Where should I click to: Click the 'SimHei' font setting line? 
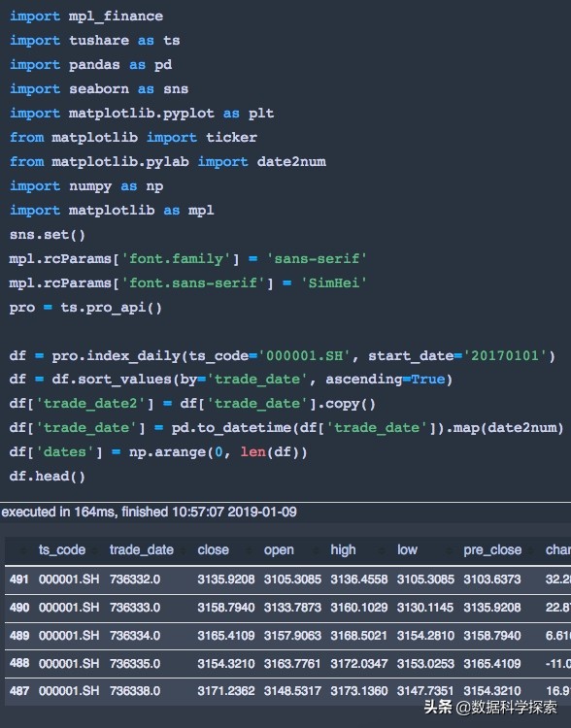tap(188, 282)
